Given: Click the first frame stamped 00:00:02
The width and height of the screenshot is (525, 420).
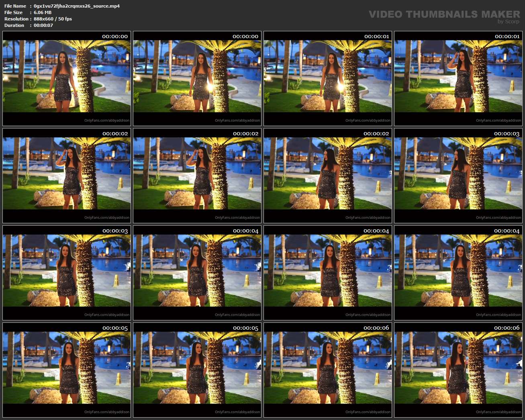Looking at the screenshot, I should [x=67, y=175].
